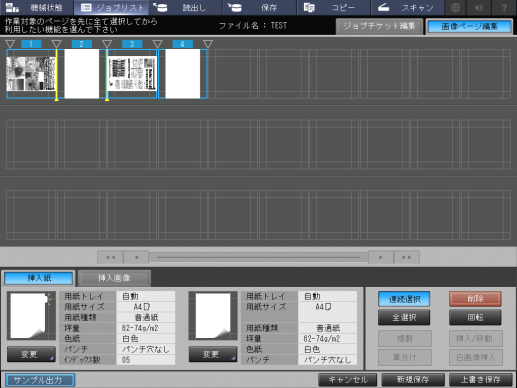
Task: Go to next page with right arrow
Action: click(x=381, y=257)
